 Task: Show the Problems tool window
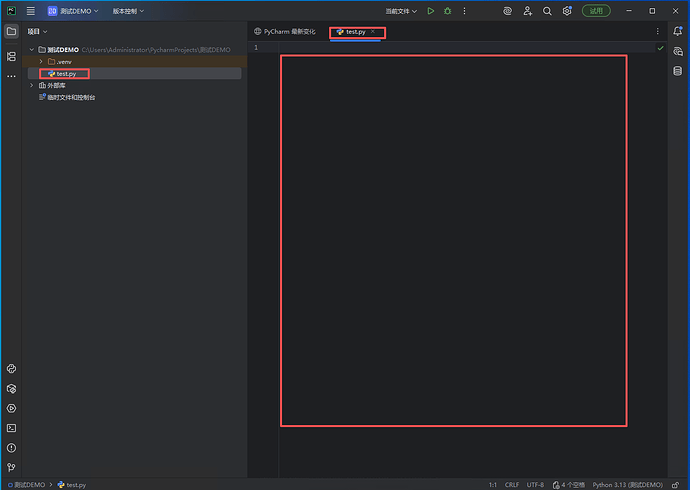point(11,447)
